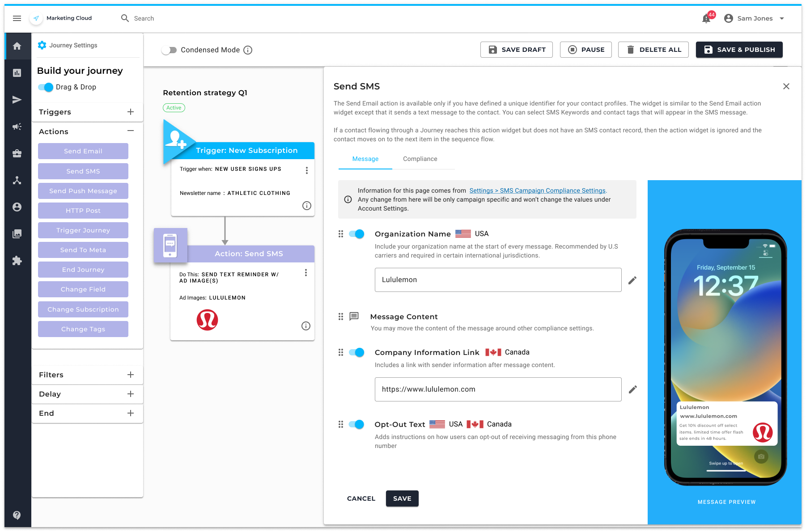This screenshot has width=806, height=532.
Task: Click the puzzle piece integrations icon
Action: [17, 261]
